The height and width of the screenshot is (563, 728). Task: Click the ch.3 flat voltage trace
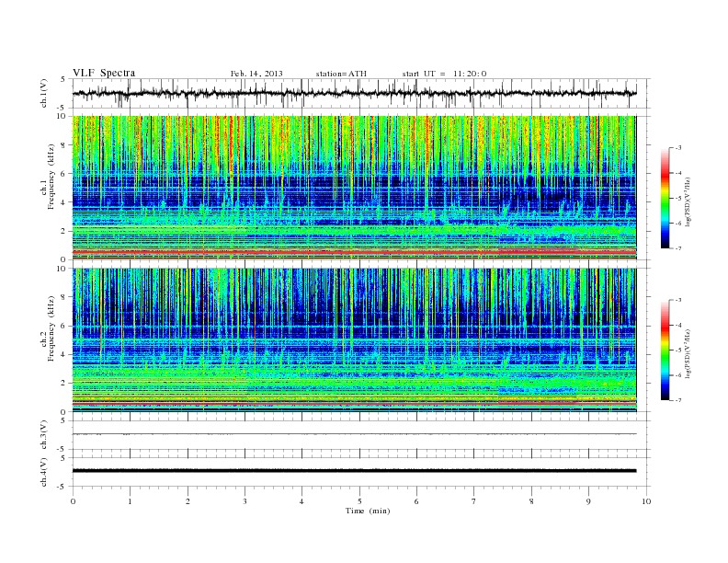355,434
